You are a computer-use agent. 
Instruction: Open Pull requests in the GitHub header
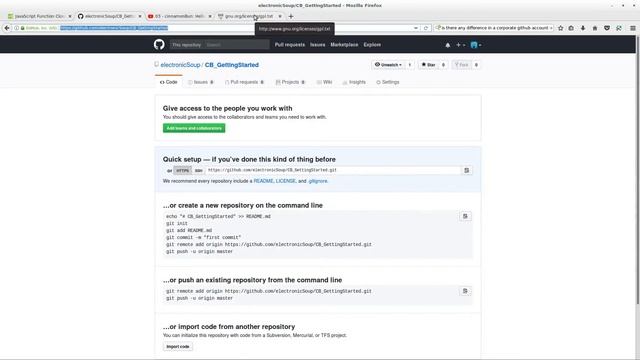click(290, 45)
